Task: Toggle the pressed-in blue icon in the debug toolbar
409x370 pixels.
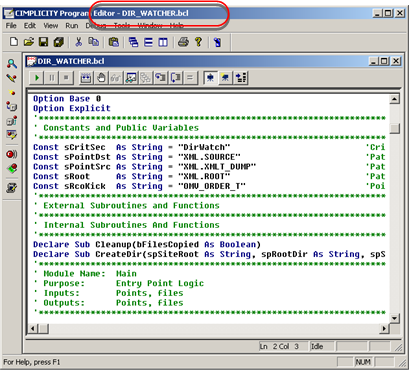Action: (x=210, y=78)
